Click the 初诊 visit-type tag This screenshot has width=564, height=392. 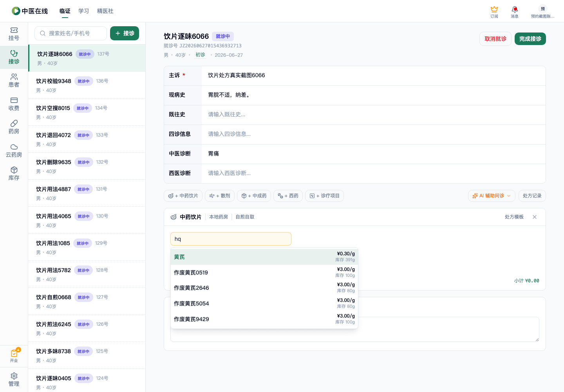[200, 55]
